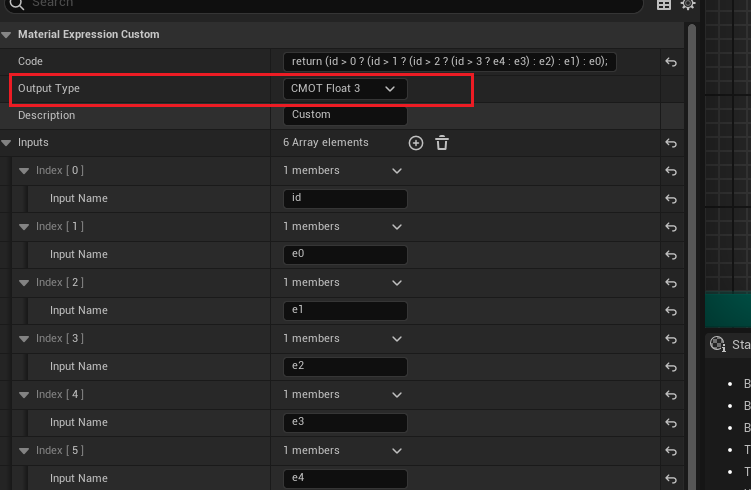Open Index [ 0 ] members dropdown chevron
751x490 pixels.
point(397,171)
